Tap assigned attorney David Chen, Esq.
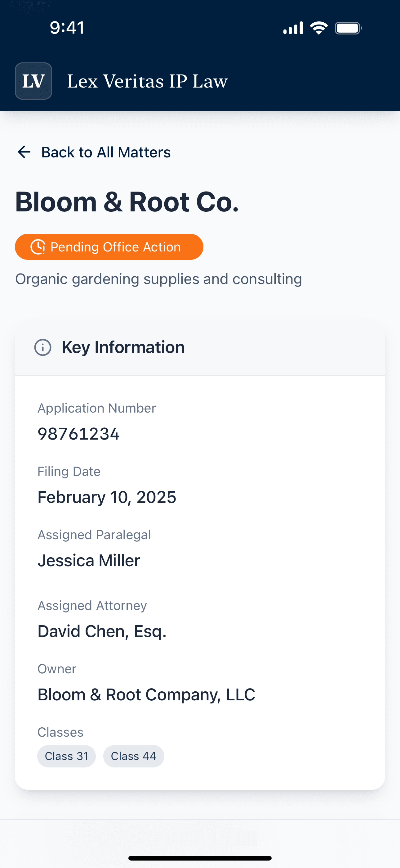 tap(102, 631)
